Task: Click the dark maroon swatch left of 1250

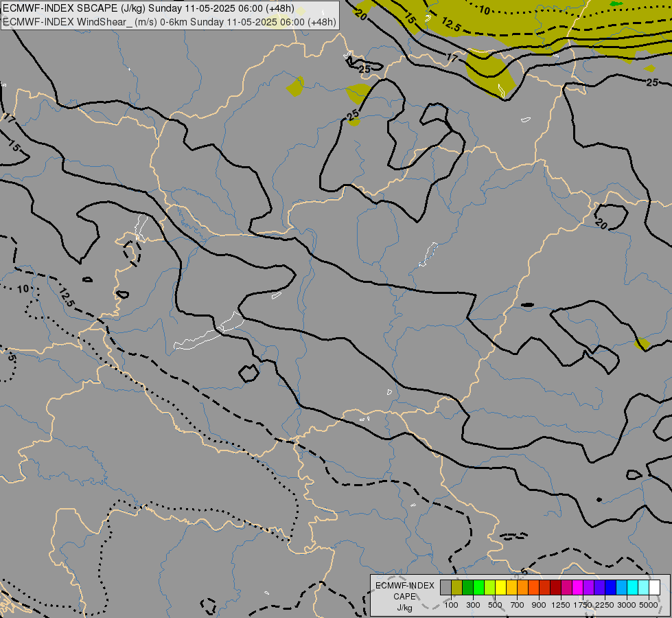Action: (x=556, y=588)
